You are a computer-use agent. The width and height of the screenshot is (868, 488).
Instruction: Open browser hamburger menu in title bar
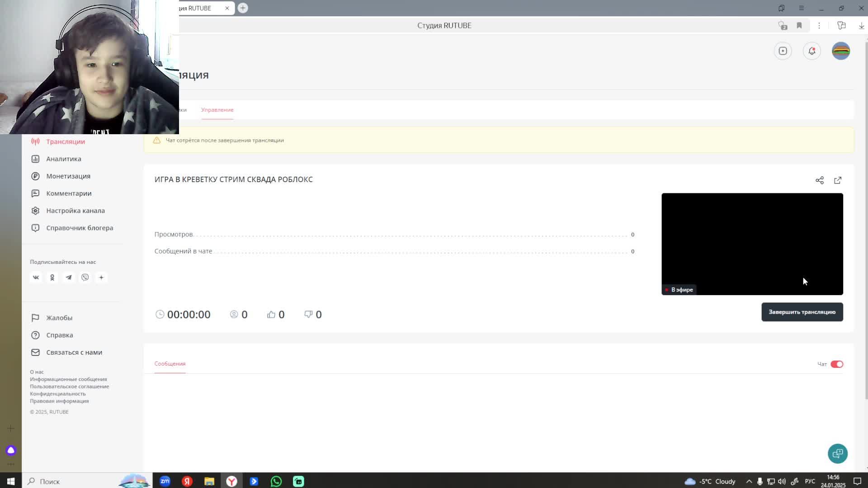coord(801,8)
